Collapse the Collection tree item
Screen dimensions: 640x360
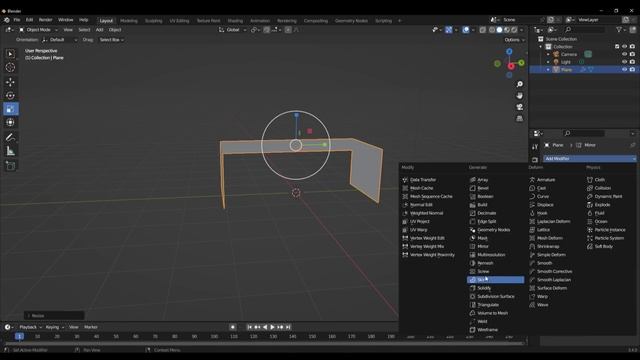click(x=541, y=47)
